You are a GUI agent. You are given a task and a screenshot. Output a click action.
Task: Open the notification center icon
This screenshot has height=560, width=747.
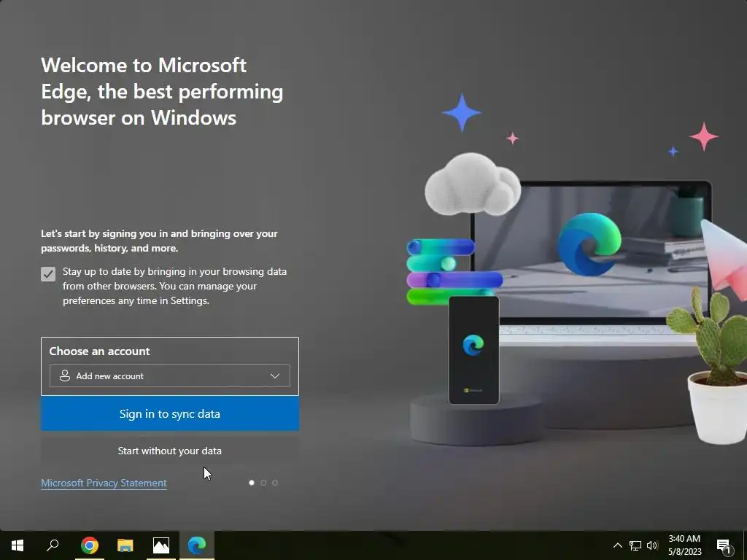point(724,545)
